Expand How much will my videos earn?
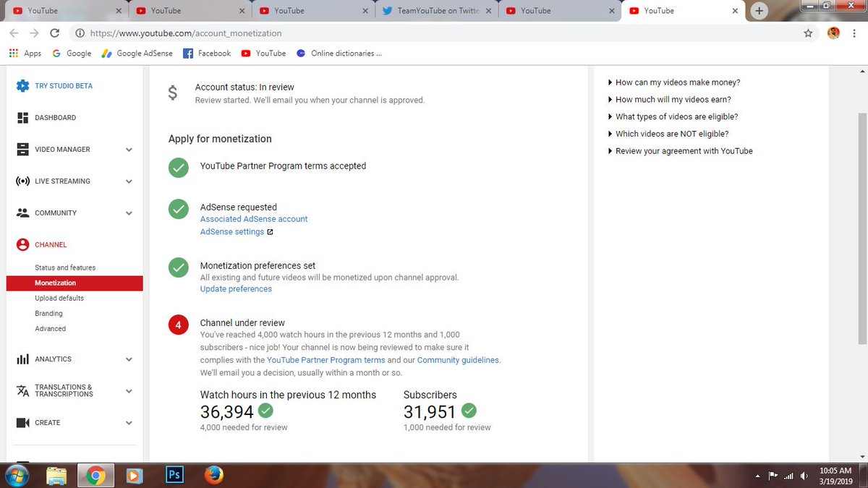The width and height of the screenshot is (868, 488). click(670, 100)
